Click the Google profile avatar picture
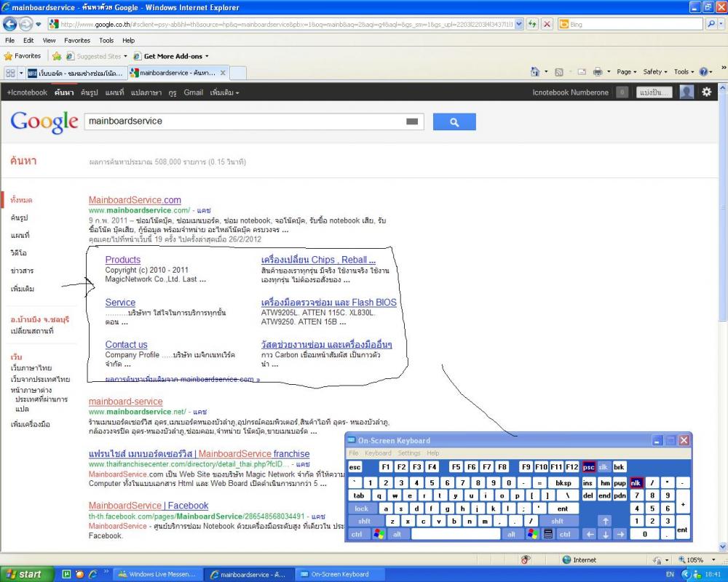Screen dimensions: 728x582 pos(687,92)
